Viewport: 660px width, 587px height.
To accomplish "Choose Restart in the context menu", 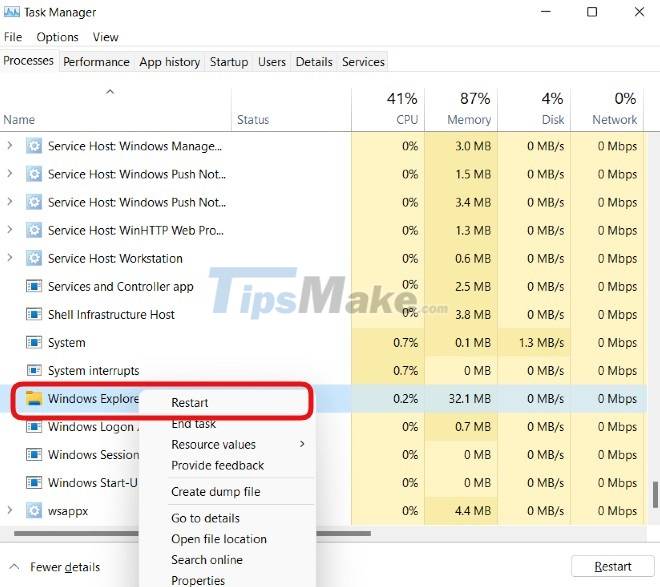I will (190, 403).
